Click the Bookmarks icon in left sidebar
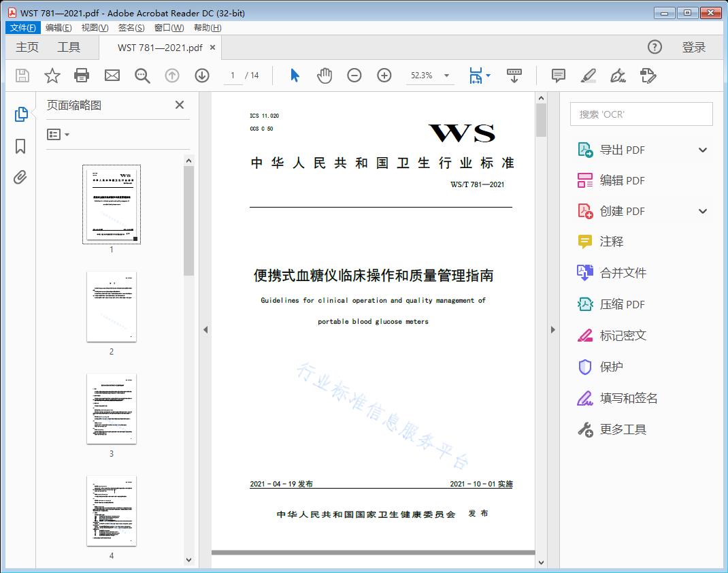This screenshot has height=573, width=728. click(20, 145)
